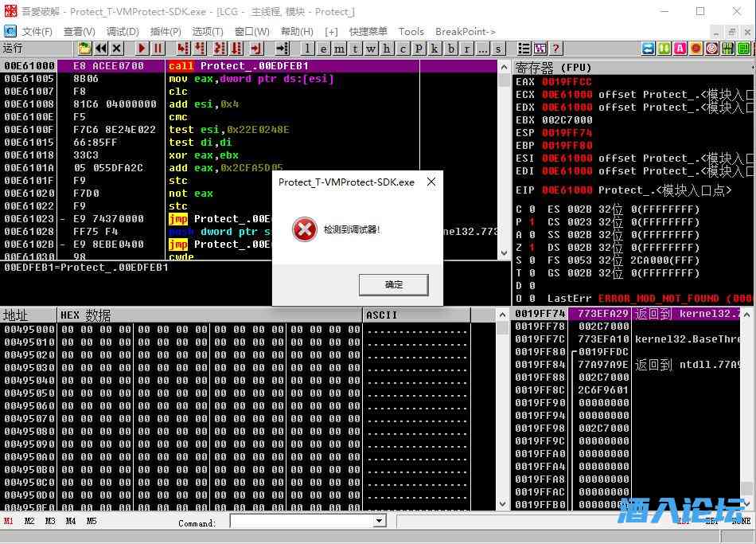Viewport: 756px width, 544px height.
Task: Click the disassembly pane vertical scrollbar
Action: (504, 159)
